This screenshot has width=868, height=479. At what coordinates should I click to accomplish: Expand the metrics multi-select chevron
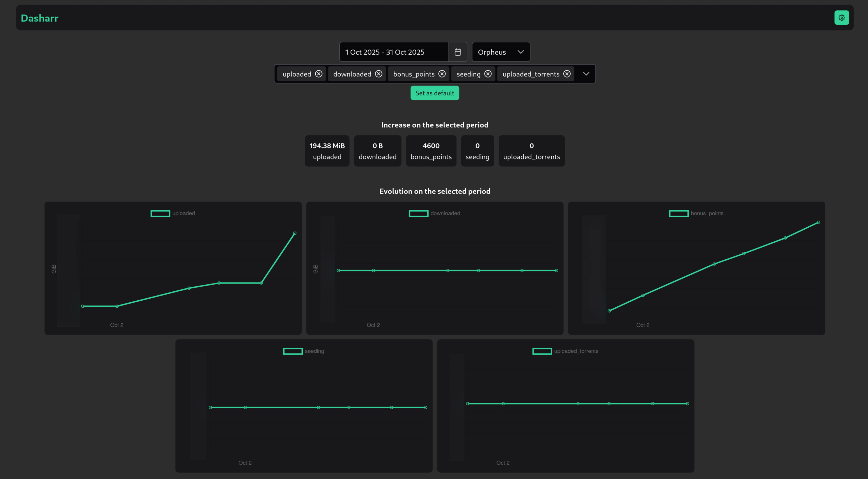(586, 74)
